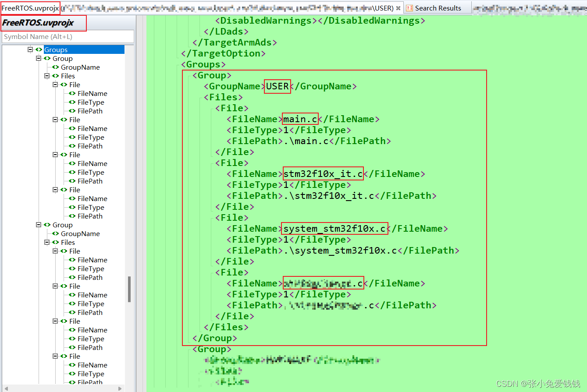Collapse the second Group node in the tree
Screen dimensions: 587x392
coord(39,225)
